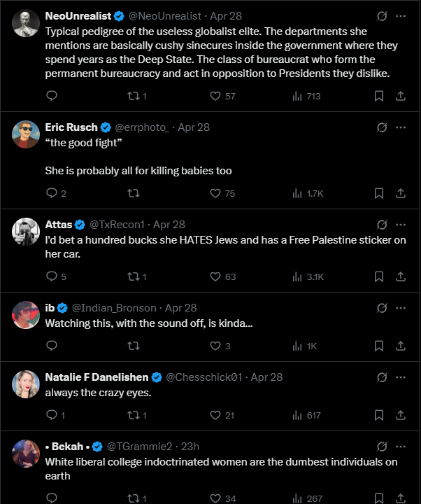Click Grok explain icon on Bekah's tweet
The width and height of the screenshot is (421, 504).
point(382,447)
